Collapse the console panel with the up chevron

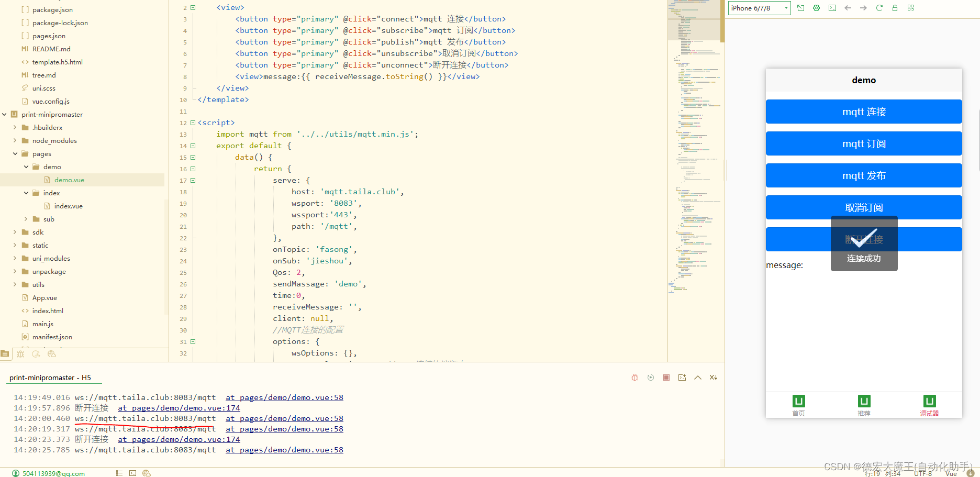pos(698,378)
